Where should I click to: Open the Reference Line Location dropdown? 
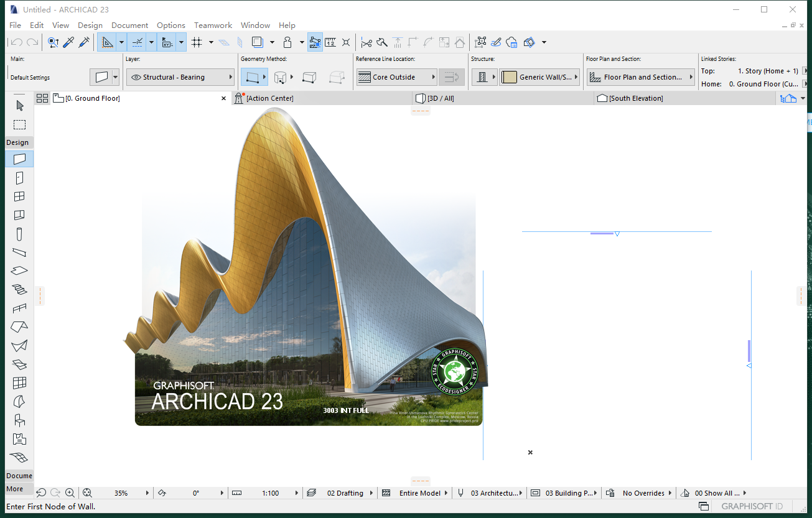pyautogui.click(x=396, y=76)
